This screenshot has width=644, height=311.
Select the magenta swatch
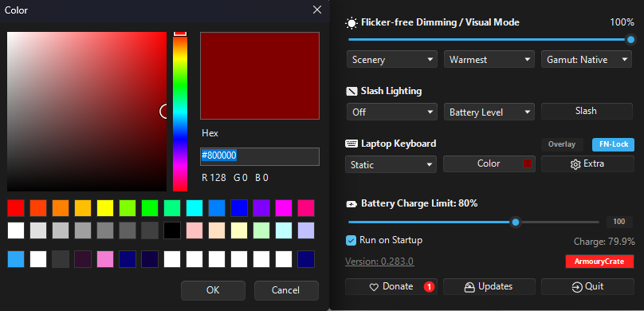pyautogui.click(x=284, y=208)
